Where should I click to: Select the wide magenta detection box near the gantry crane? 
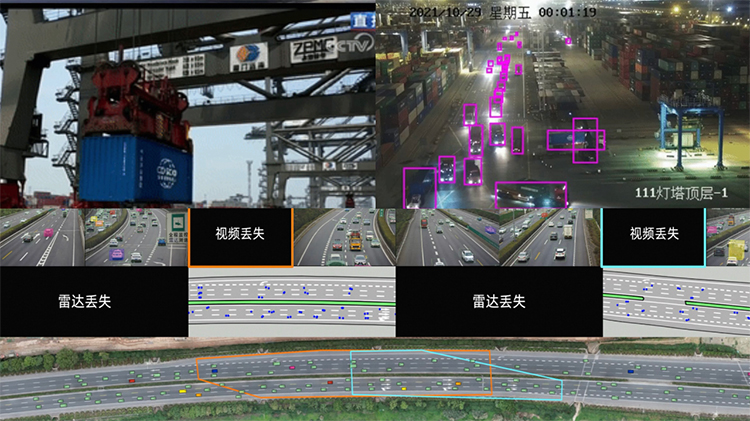pyautogui.click(x=575, y=140)
